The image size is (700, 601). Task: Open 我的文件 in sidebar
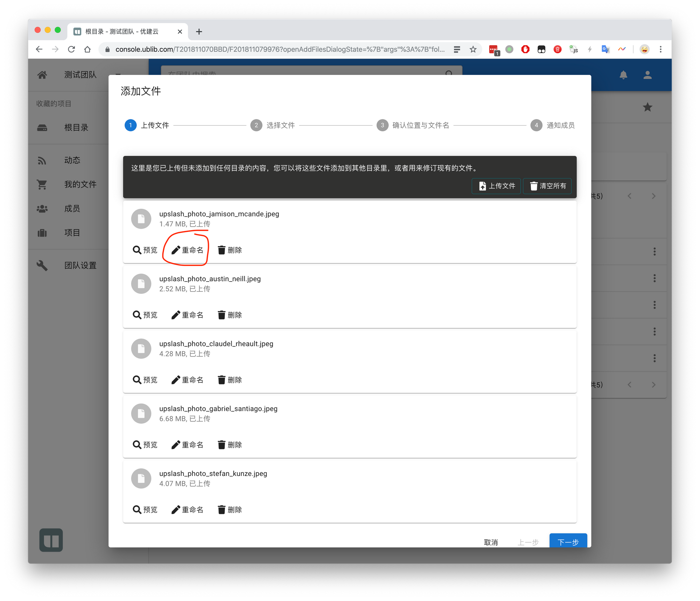point(80,185)
